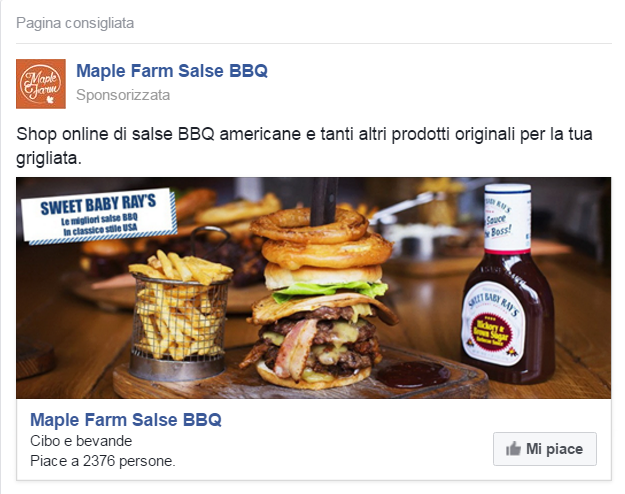Click the basket of fries in the photo
This screenshot has width=625, height=494.
[179, 313]
